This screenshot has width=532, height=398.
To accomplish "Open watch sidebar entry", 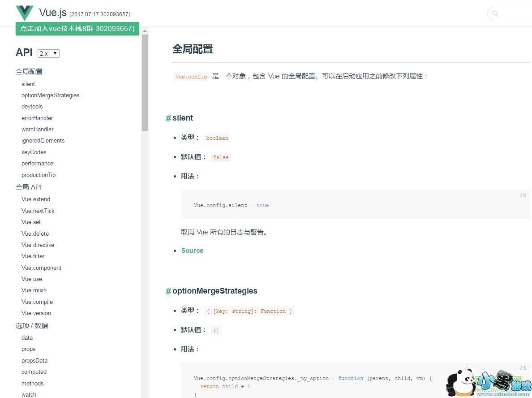I will coord(29,394).
